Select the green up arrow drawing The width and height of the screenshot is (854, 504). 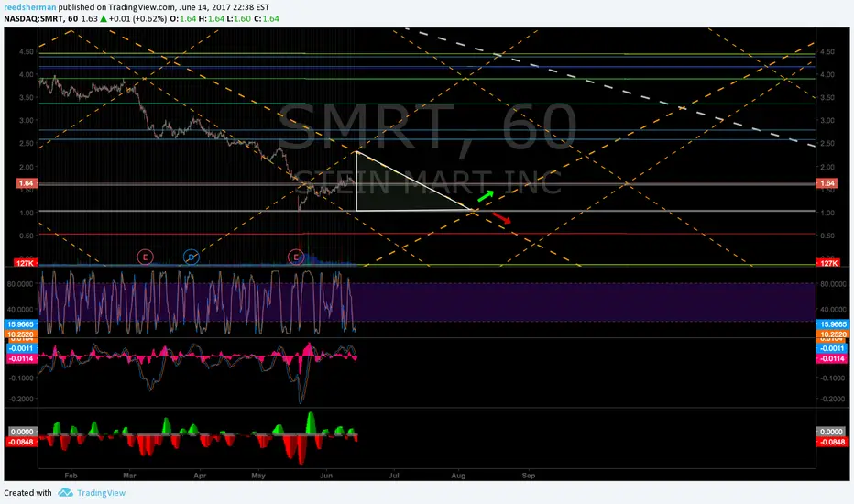click(486, 196)
